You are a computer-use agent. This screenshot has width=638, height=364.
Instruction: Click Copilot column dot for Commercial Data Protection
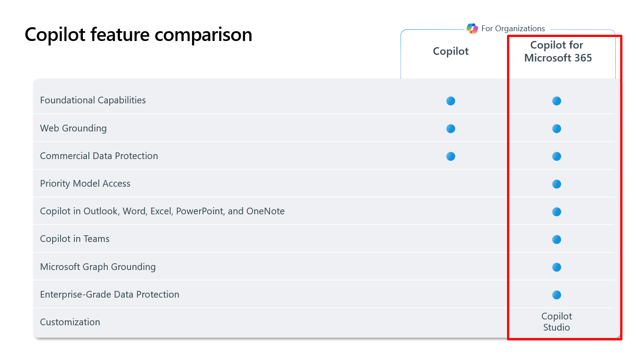click(x=451, y=156)
